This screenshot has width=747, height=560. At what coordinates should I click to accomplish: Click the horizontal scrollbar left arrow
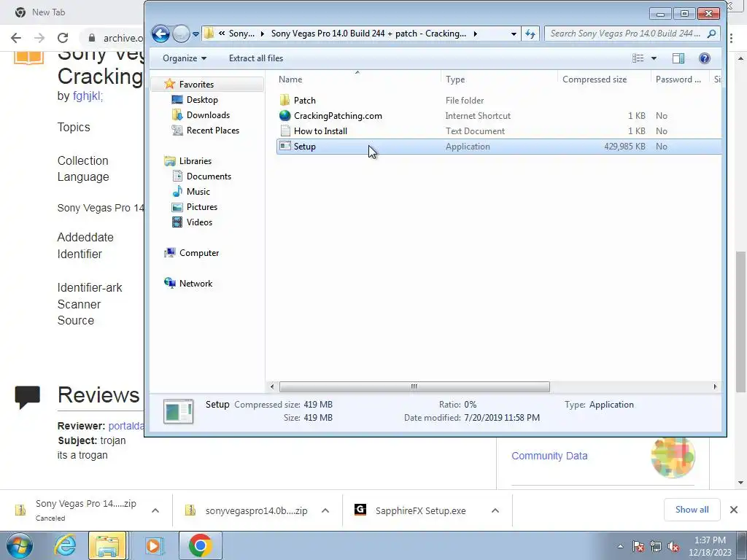pos(272,386)
